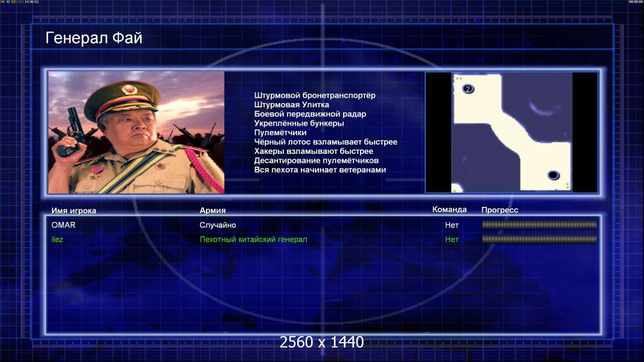Screen dimensions: 644x362
Task: Click ilez's team value 'Нет'
Action: pos(452,240)
